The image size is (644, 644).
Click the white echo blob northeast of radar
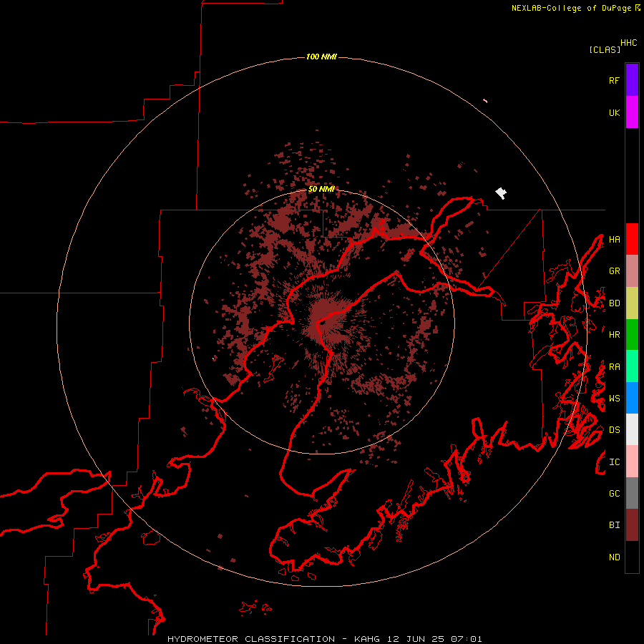[x=501, y=192]
